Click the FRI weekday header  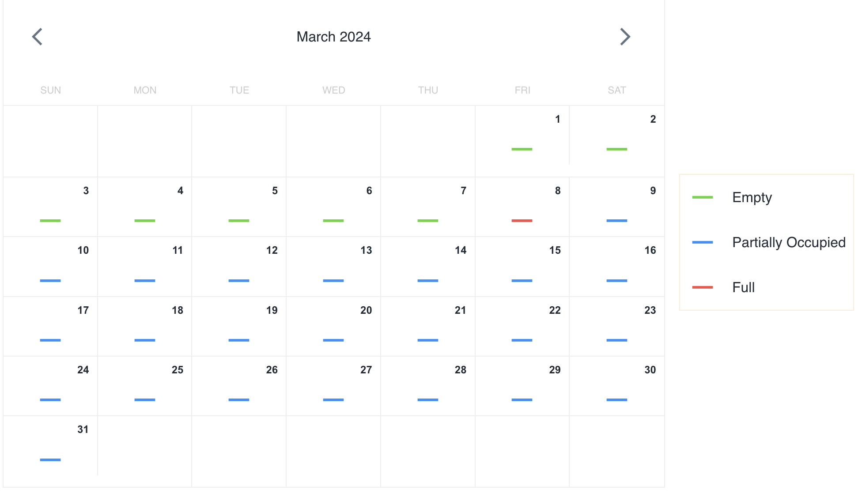(x=522, y=90)
